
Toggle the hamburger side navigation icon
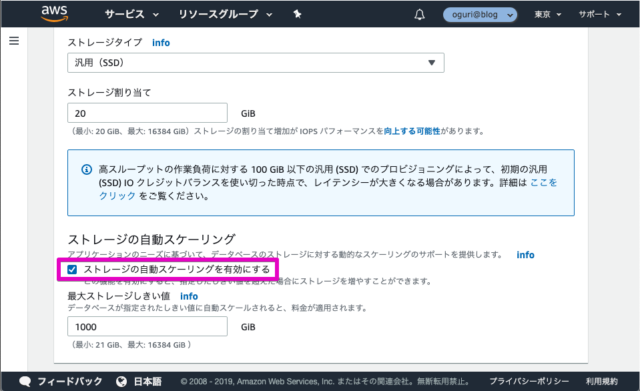(14, 41)
